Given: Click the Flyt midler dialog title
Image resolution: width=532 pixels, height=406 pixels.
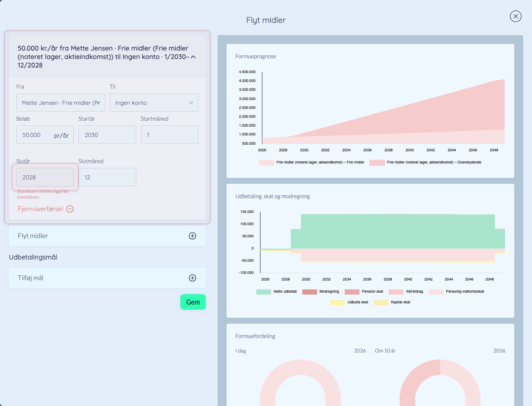Looking at the screenshot, I should pyautogui.click(x=266, y=20).
